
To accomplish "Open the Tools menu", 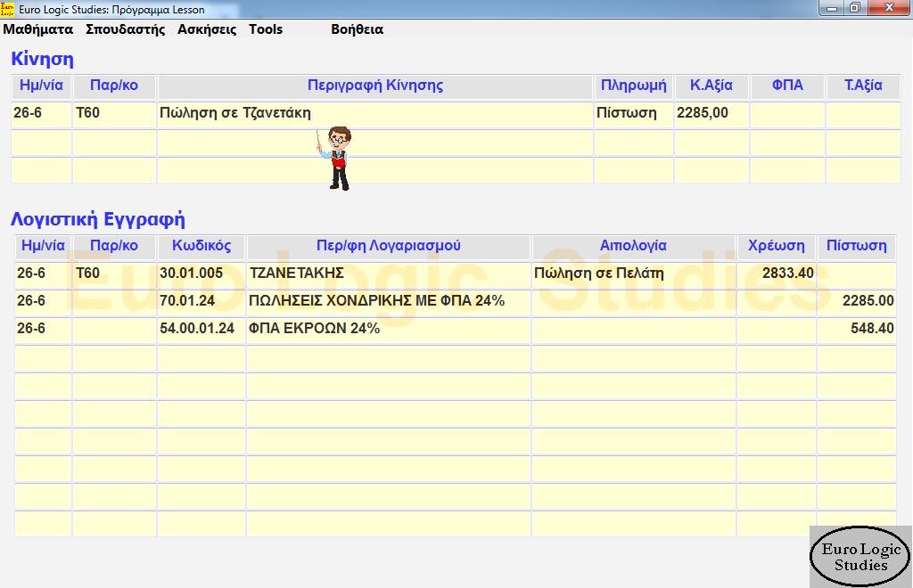I will pos(266,29).
